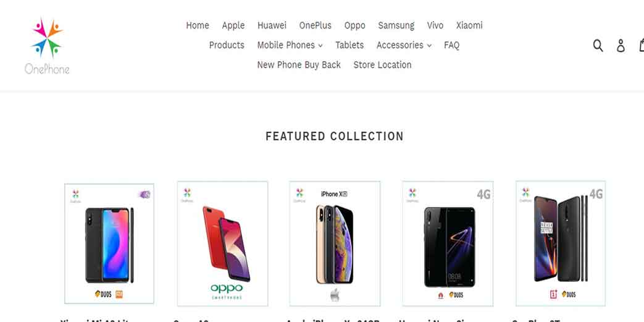Expand the Accessories dropdown menu
The height and width of the screenshot is (322, 644).
404,45
